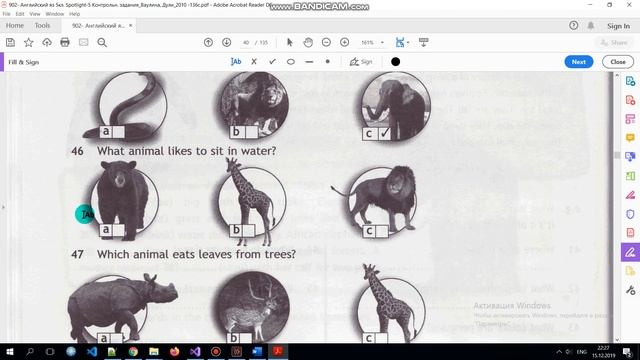Close the Fill & Sign toolbar
This screenshot has width=640, height=360.
[618, 62]
